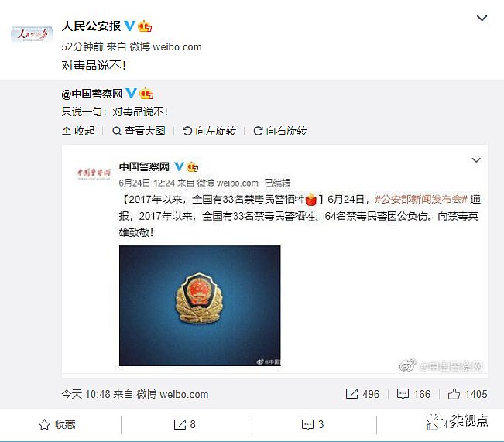Click the 中国警察网 avatar in embedded post
This screenshot has width=504, height=442.
click(94, 173)
